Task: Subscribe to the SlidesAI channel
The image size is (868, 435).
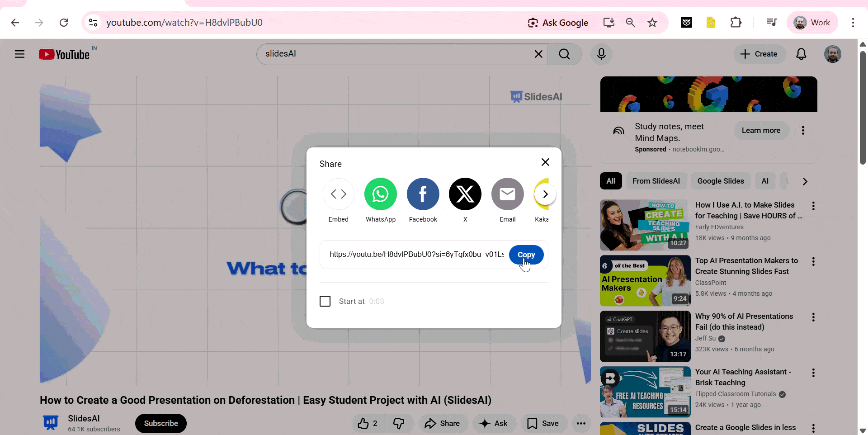Action: coord(160,423)
